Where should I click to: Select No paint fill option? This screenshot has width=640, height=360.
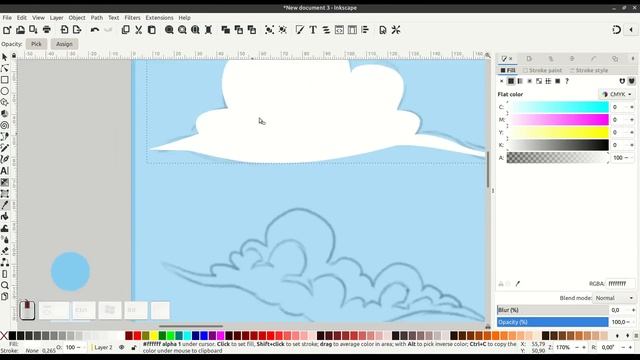[502, 81]
